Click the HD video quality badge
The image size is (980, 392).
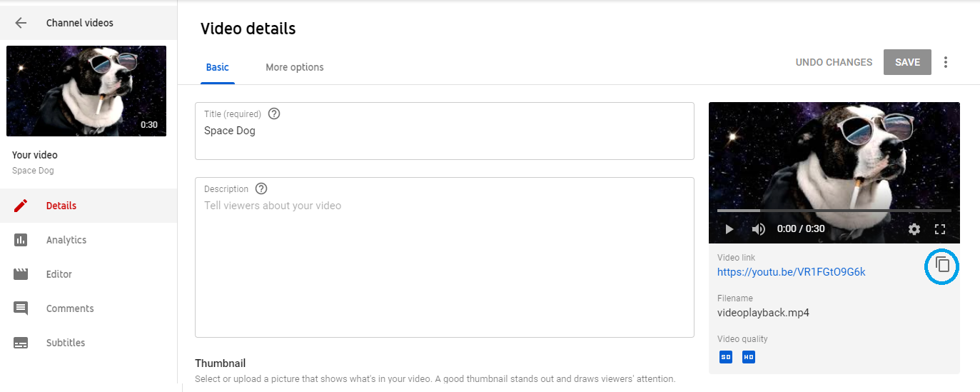point(748,356)
